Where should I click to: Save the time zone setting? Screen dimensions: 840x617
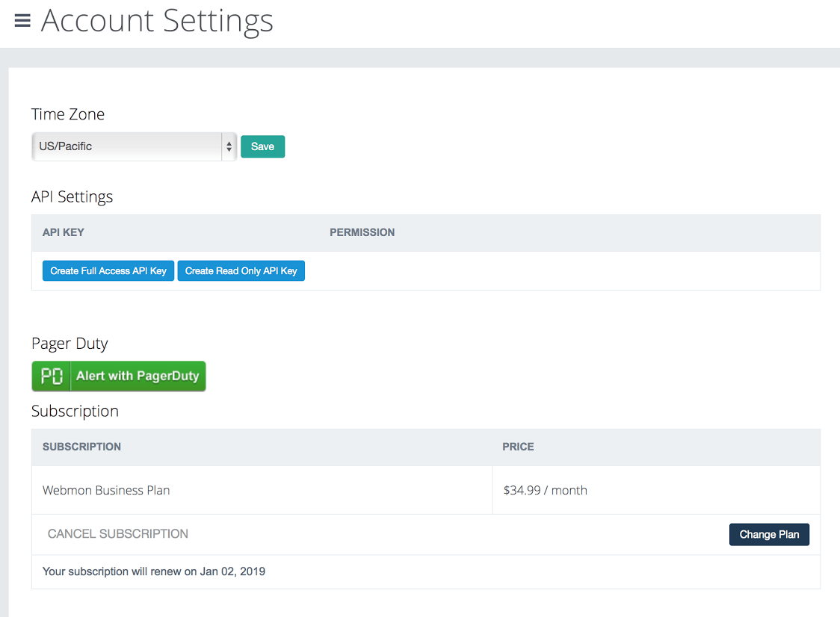262,147
